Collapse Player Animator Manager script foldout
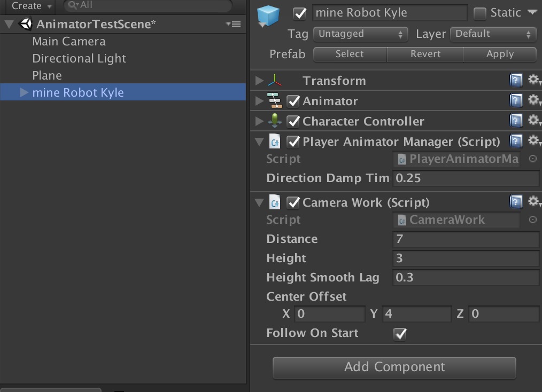Screen dimensions: 542x392 click(x=259, y=142)
